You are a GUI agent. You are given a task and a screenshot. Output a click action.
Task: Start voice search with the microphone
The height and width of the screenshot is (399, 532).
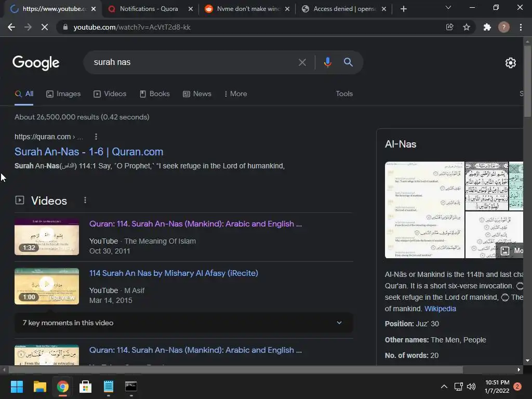click(x=327, y=62)
